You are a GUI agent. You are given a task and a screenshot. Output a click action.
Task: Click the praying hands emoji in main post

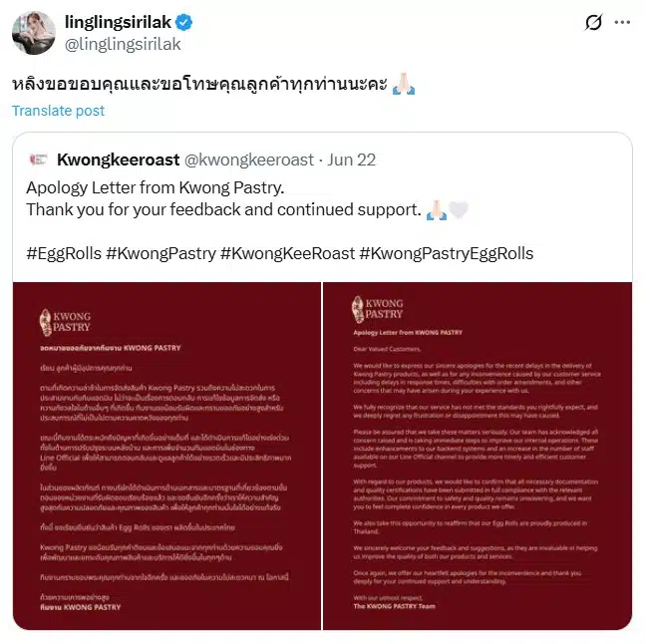(x=404, y=84)
